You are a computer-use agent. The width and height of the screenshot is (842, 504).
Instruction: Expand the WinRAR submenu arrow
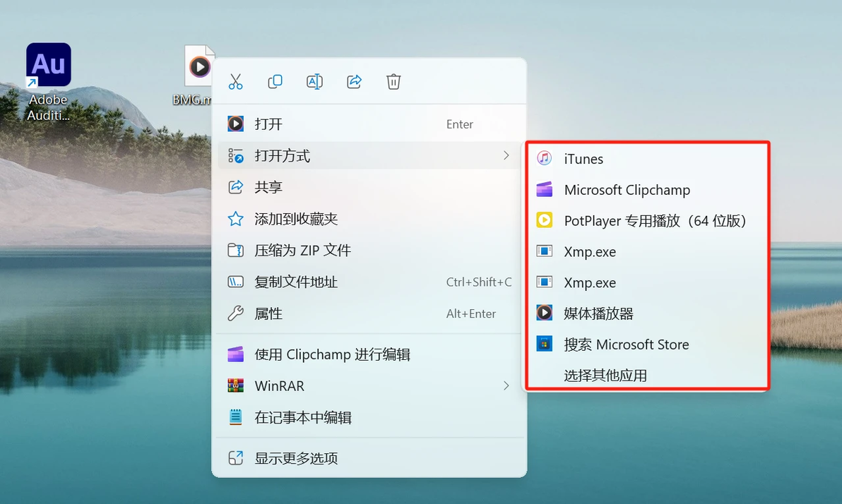click(506, 385)
